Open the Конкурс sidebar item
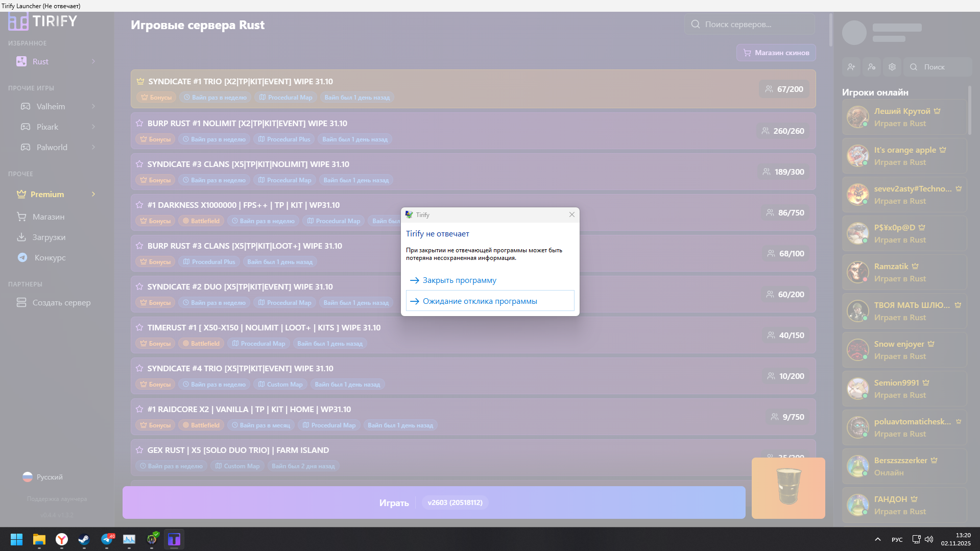The image size is (980, 551). [x=50, y=258]
